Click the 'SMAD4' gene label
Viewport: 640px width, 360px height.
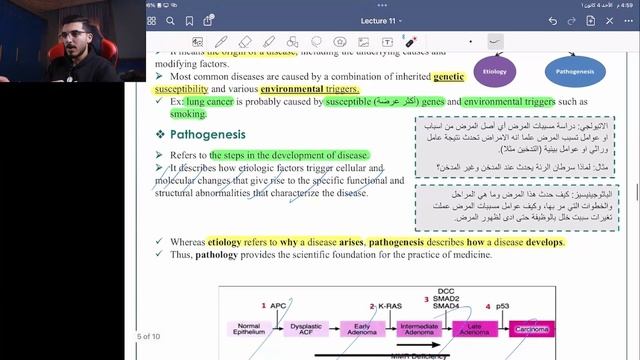tap(446, 306)
